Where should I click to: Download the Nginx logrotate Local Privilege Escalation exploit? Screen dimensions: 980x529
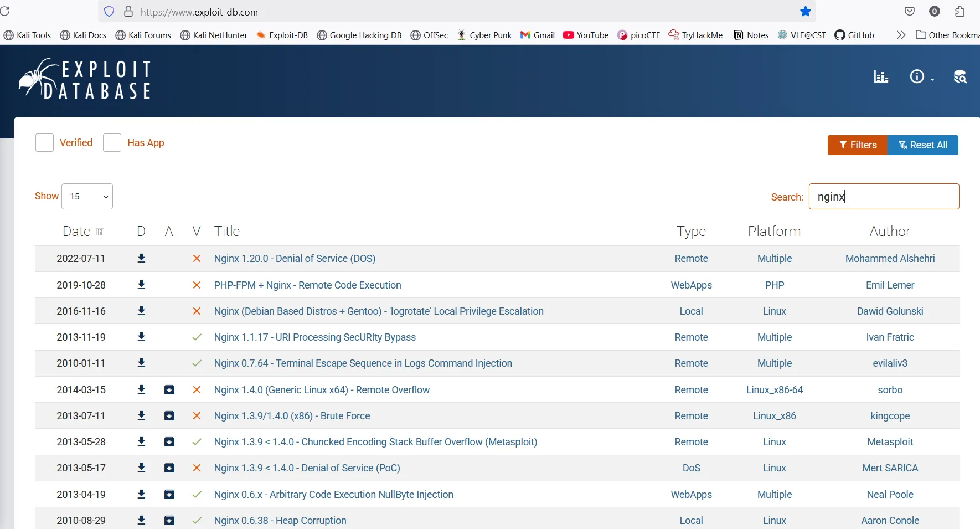point(141,311)
